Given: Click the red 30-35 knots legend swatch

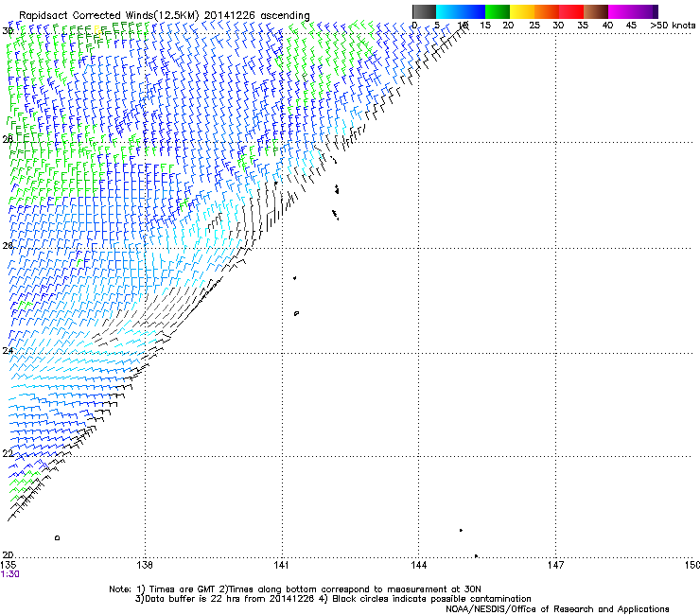Looking at the screenshot, I should pos(571,11).
